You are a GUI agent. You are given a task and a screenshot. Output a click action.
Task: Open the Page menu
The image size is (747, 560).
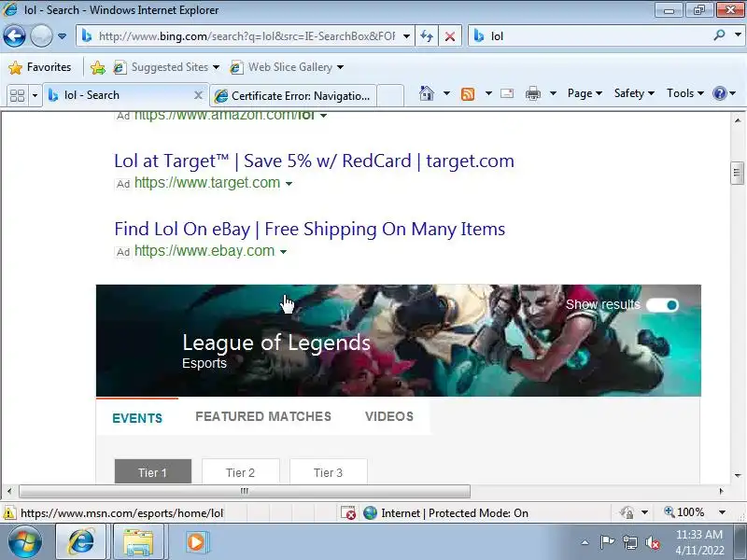pos(585,93)
